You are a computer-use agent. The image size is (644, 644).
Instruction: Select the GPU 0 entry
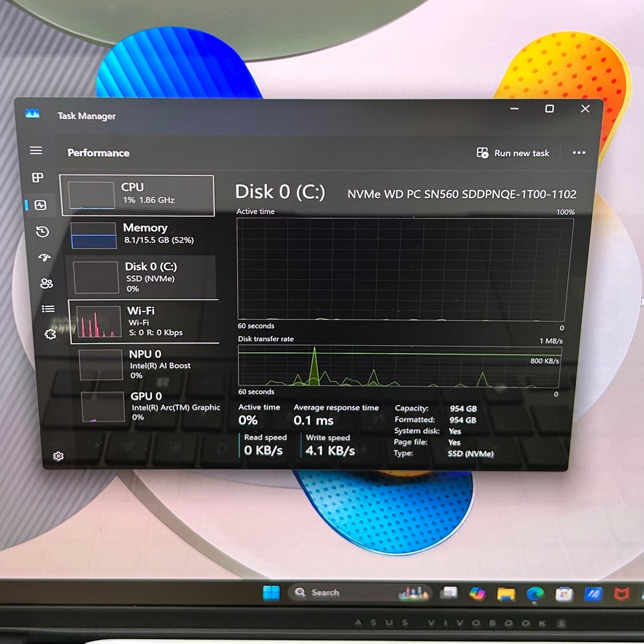pyautogui.click(x=151, y=406)
